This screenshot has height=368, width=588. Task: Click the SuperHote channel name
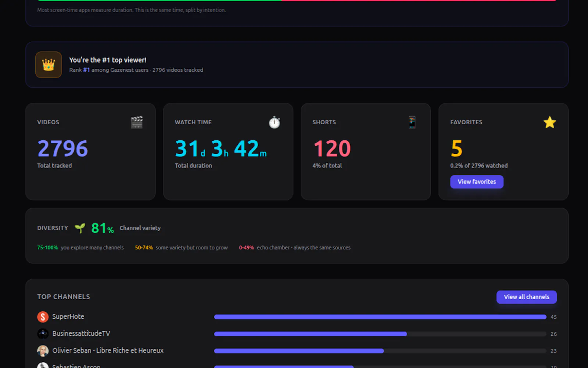[68, 316]
